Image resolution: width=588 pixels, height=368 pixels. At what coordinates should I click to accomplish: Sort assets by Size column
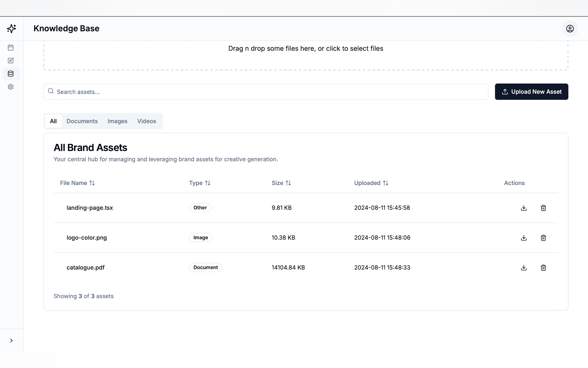tap(281, 183)
